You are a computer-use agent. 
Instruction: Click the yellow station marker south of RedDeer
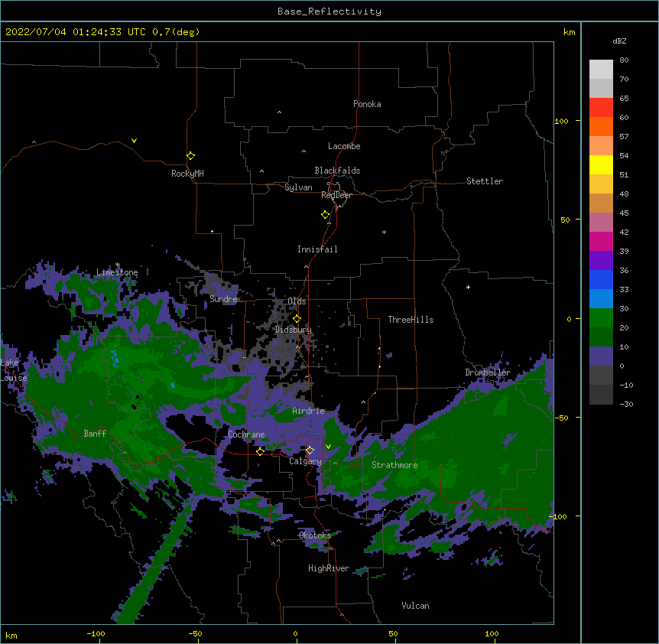pos(326,215)
